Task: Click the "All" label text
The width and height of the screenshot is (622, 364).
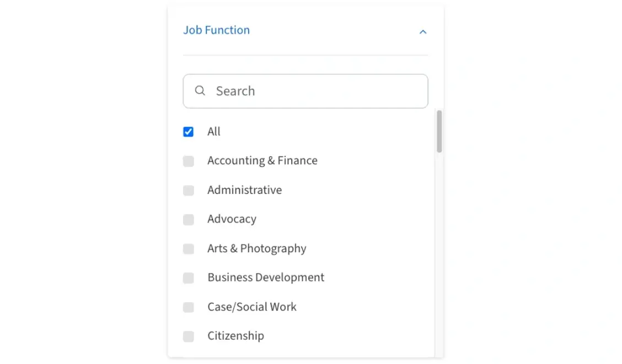Action: (214, 131)
